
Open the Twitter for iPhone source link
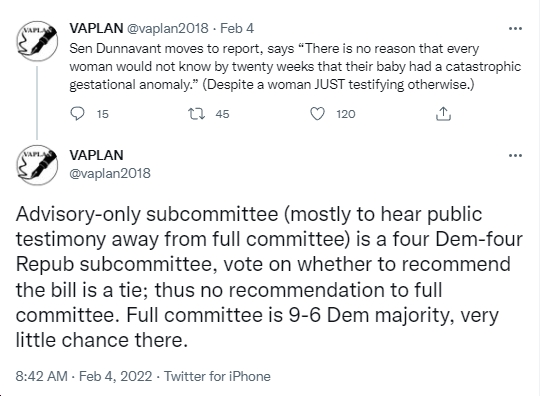coord(217,376)
